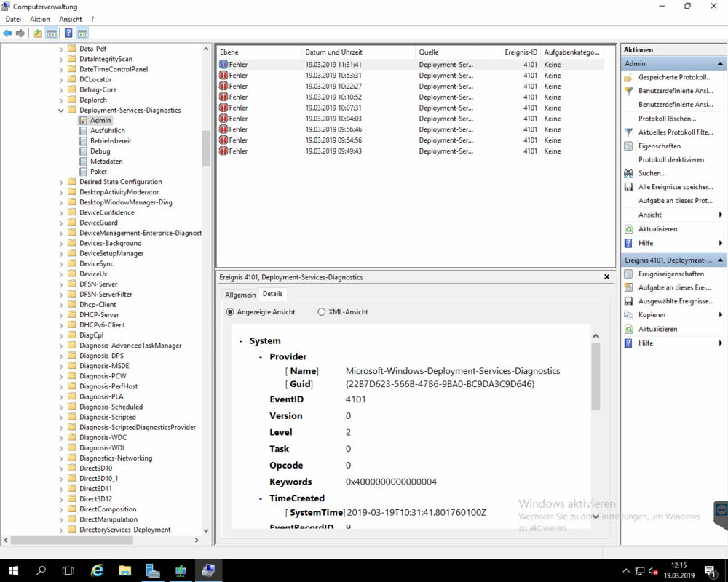Open Internet Explorer from the taskbar
The width and height of the screenshot is (728, 582).
pos(97,571)
